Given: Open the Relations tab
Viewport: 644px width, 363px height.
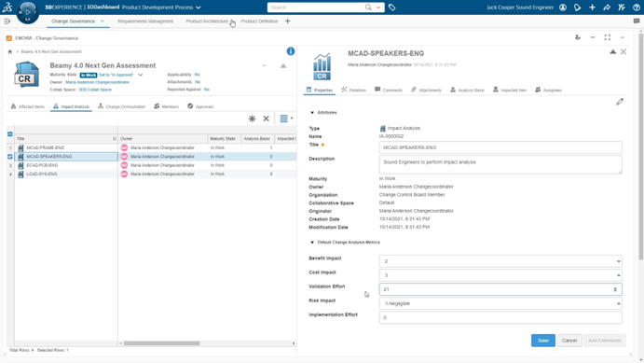Looking at the screenshot, I should click(353, 90).
